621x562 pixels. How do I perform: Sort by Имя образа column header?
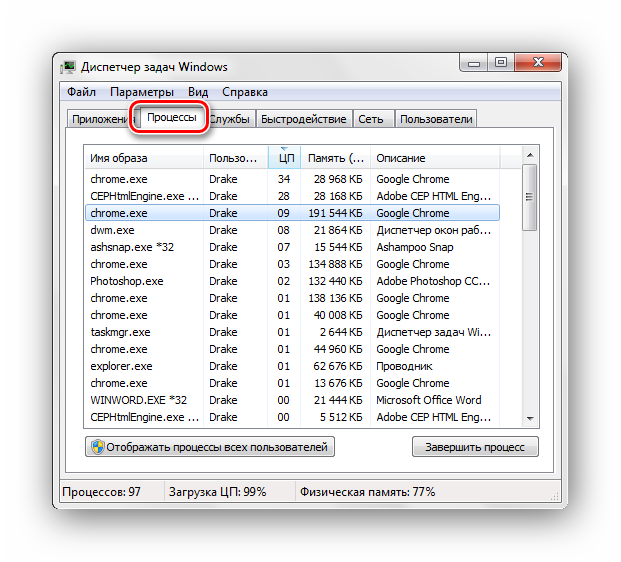pos(144,158)
